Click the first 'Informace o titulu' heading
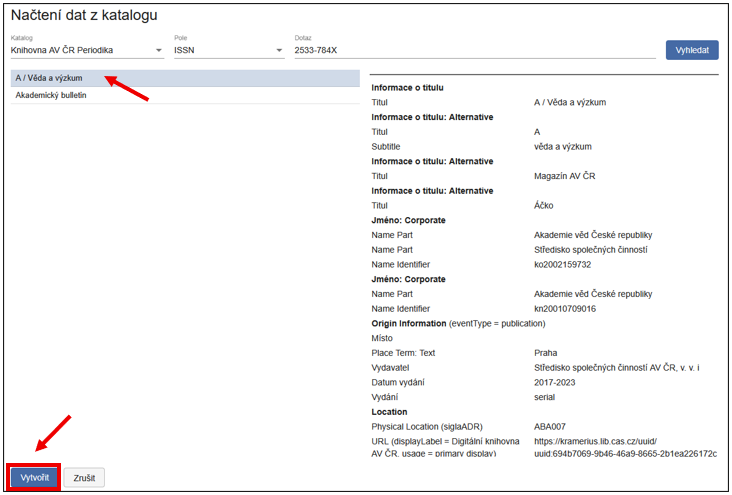This screenshot has height=495, width=732. point(407,88)
